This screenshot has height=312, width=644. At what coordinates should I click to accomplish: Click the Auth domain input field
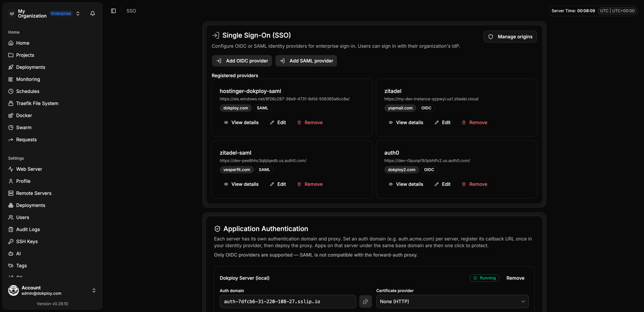(x=288, y=302)
